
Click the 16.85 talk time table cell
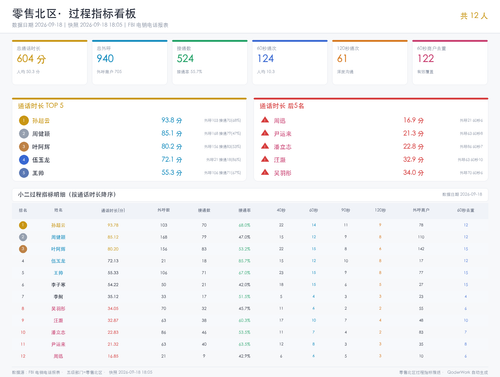coord(113,356)
